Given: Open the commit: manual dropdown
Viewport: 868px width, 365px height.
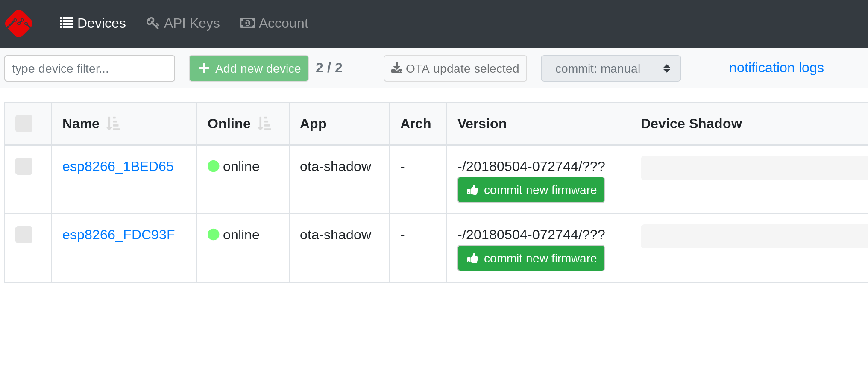Looking at the screenshot, I should (x=610, y=68).
